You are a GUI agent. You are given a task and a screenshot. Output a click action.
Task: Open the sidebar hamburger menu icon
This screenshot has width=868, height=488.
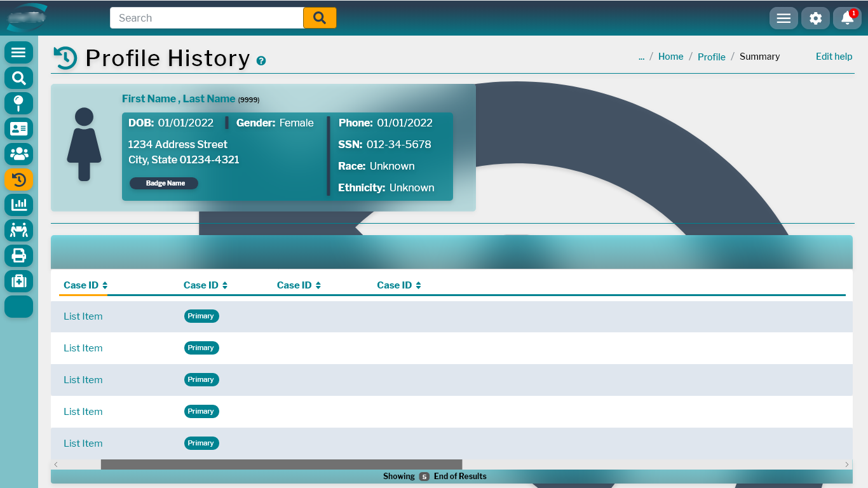click(x=18, y=52)
